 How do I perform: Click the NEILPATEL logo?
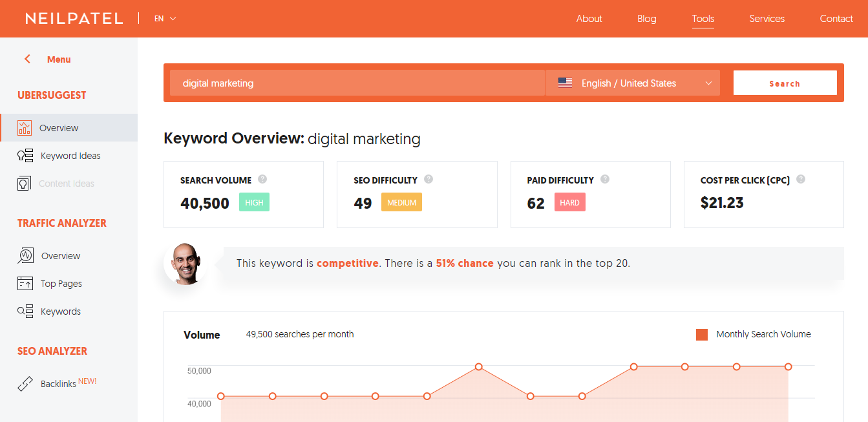click(74, 19)
